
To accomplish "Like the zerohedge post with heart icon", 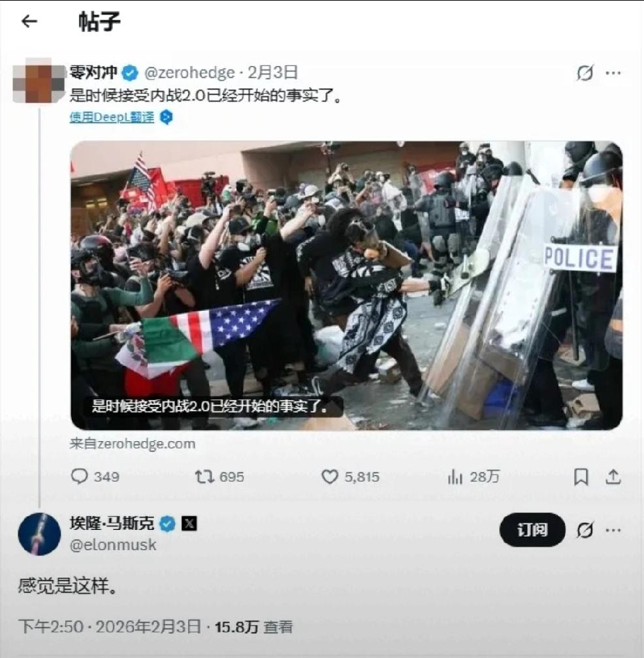I will coord(330,477).
